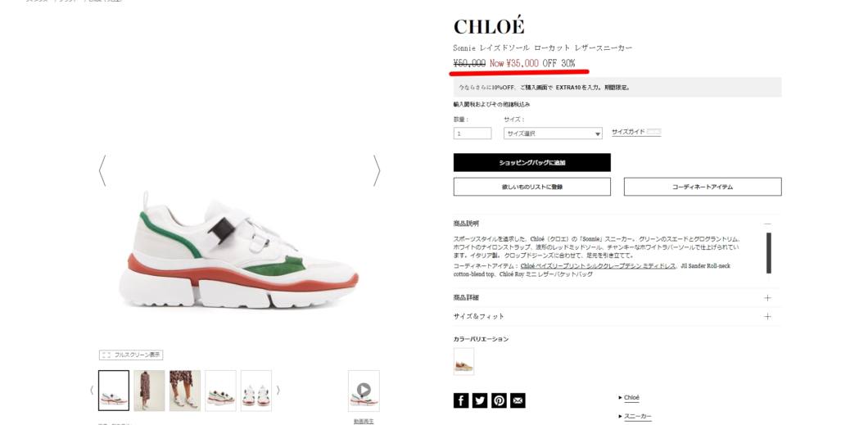868x425 pixels.
Task: Share product via email envelope icon
Action: tap(518, 400)
